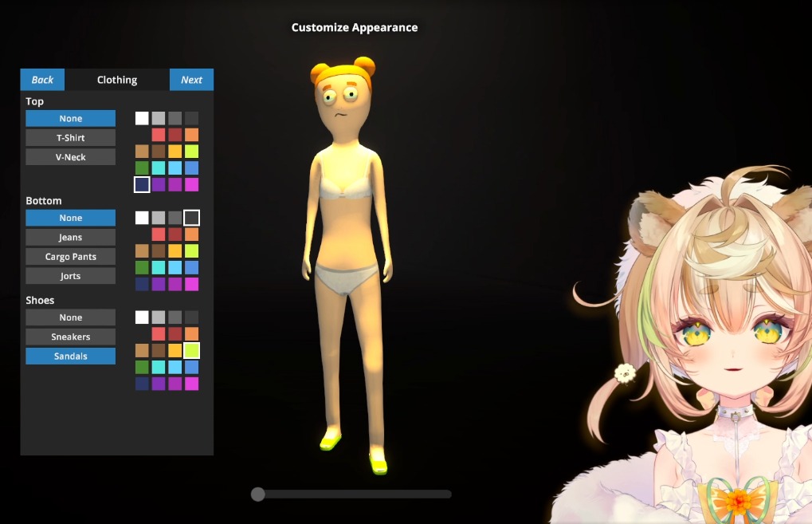Set Bottom color to turquoise swatch

[159, 267]
